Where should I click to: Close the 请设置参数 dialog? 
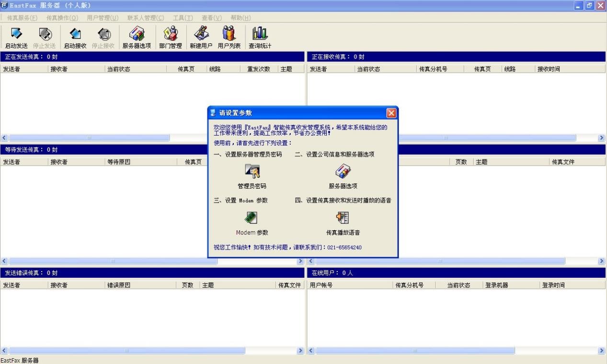click(x=391, y=113)
